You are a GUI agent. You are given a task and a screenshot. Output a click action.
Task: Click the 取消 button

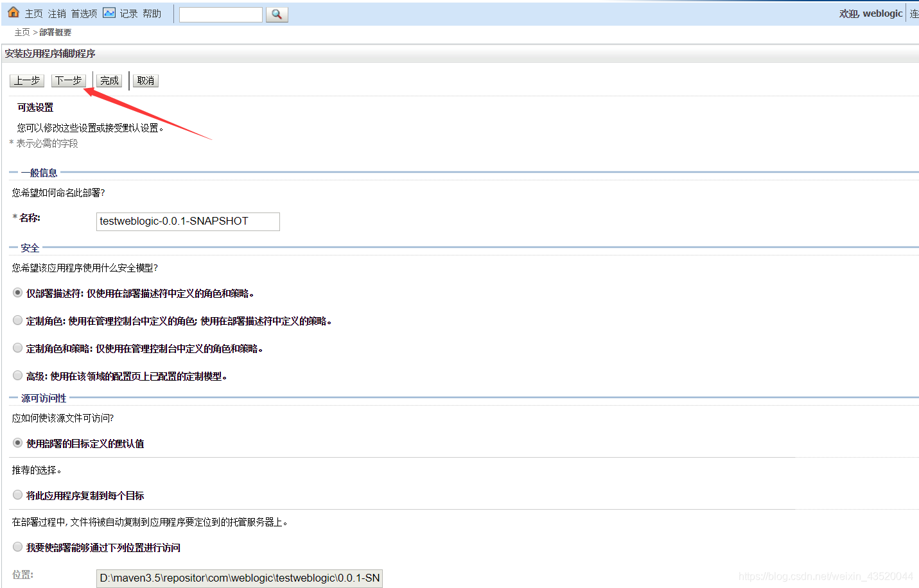point(146,80)
